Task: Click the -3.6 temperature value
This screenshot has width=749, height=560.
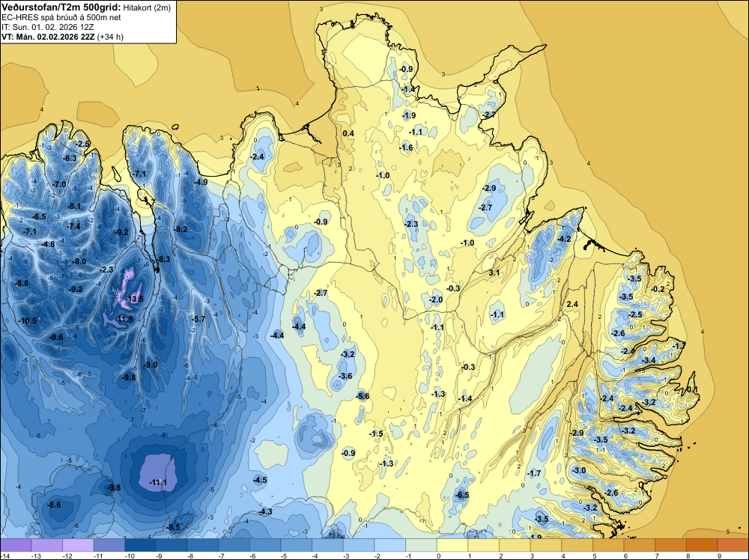Action: (x=345, y=376)
